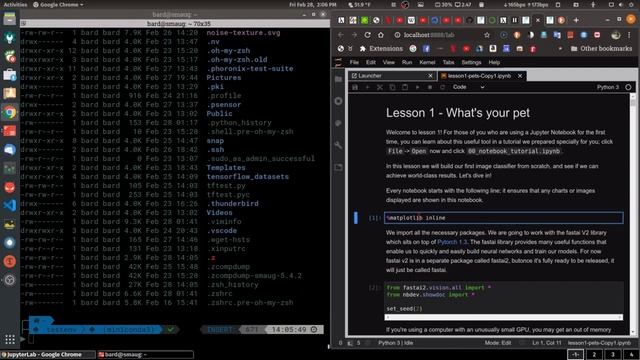This screenshot has height=360, width=640.
Task: Open the Run menu in JupyterLab
Action: point(407,62)
